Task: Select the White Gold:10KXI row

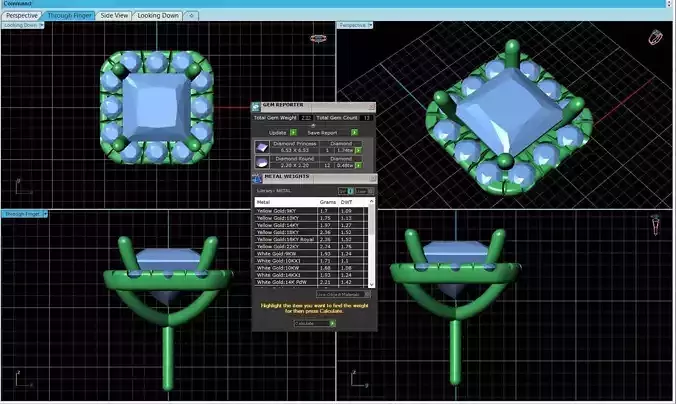Action: click(x=311, y=260)
